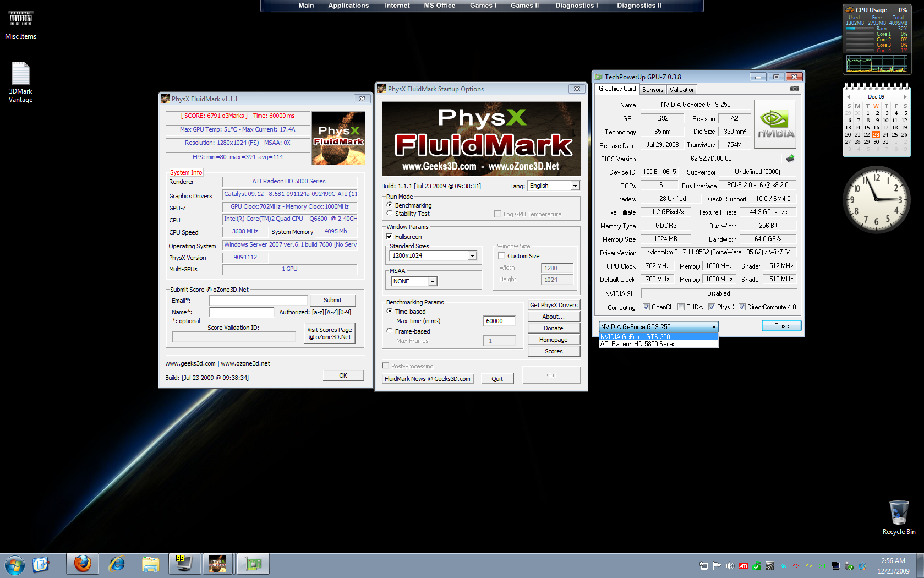Click the wireless signal tray icon
The image size is (924, 578).
[770, 565]
